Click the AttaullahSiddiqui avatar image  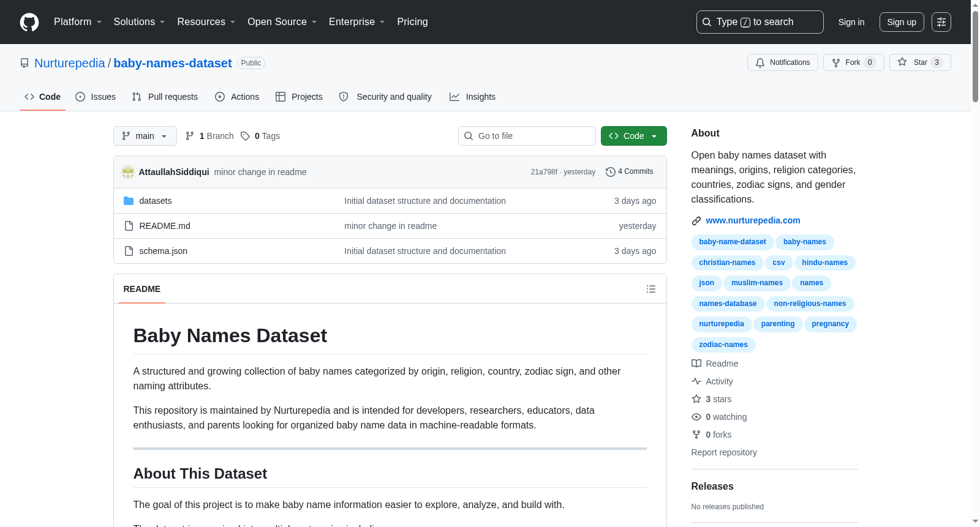[128, 172]
